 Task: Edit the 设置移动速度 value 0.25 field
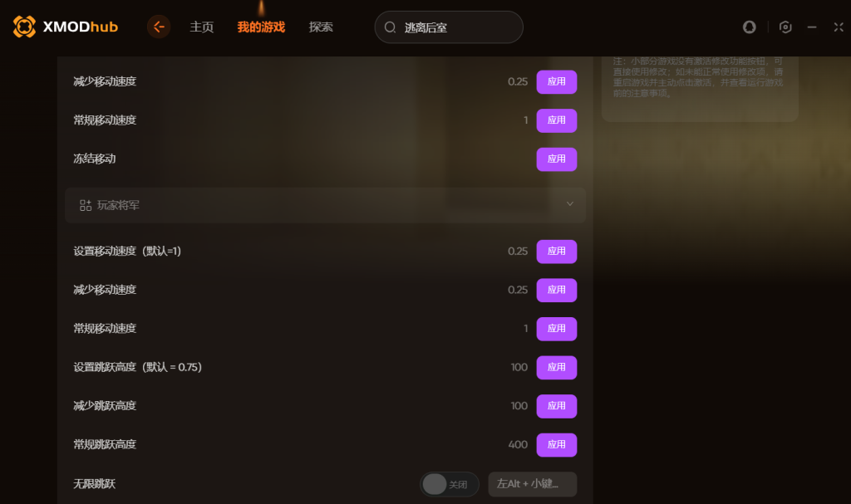click(517, 252)
